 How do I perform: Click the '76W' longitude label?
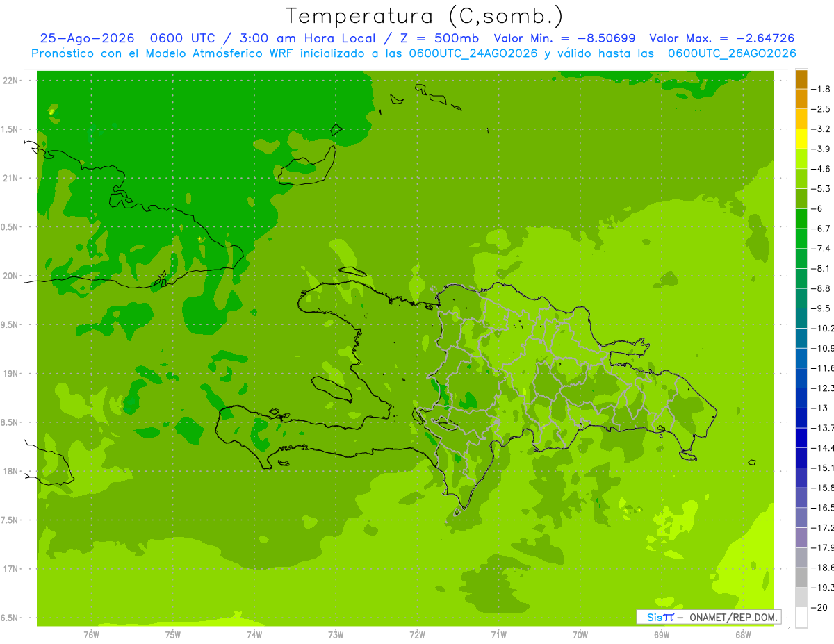click(x=91, y=635)
